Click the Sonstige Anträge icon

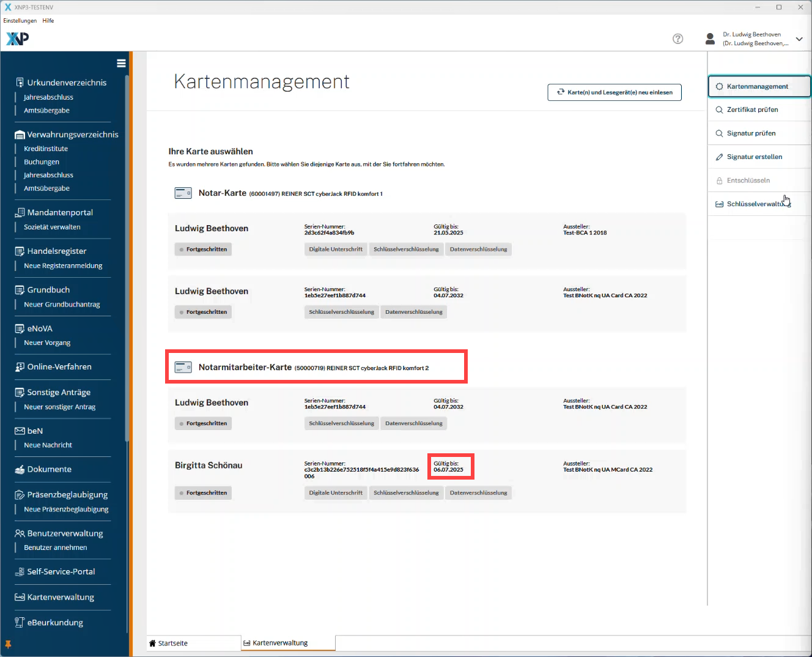[x=20, y=392]
